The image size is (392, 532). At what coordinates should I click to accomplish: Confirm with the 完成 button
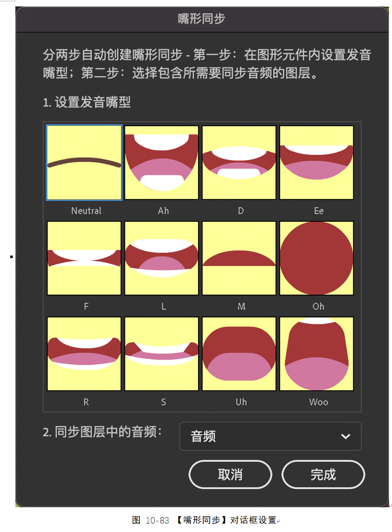click(x=323, y=474)
